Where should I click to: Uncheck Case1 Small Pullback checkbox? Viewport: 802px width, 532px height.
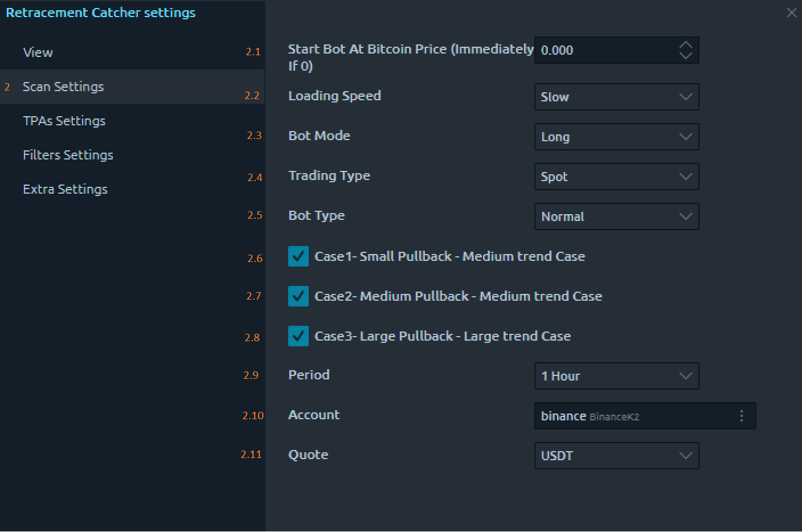click(298, 256)
